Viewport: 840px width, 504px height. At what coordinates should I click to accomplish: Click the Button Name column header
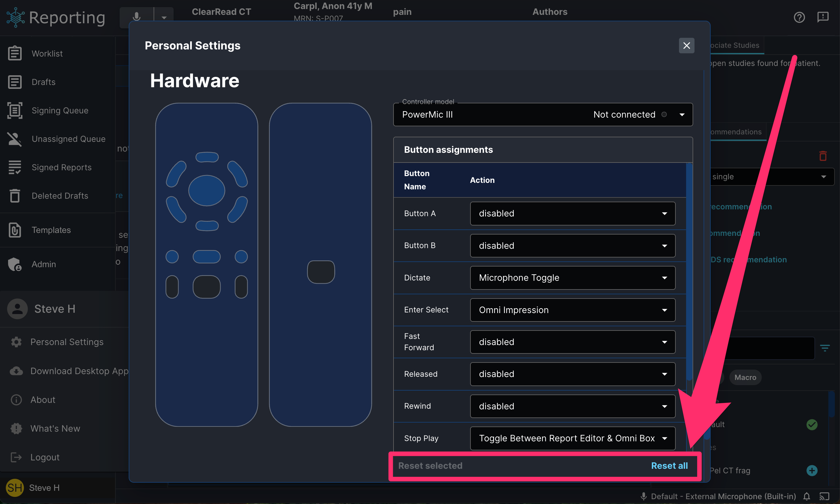click(x=416, y=180)
